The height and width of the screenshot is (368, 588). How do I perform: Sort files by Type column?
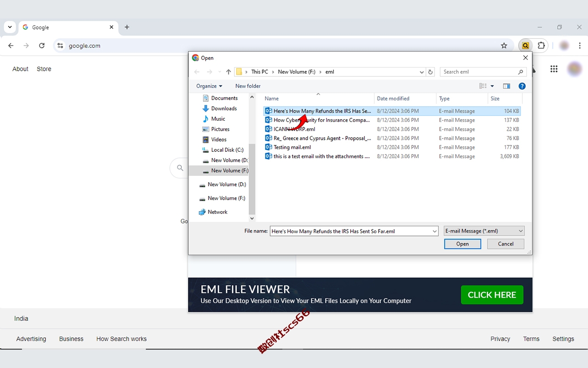pyautogui.click(x=462, y=98)
